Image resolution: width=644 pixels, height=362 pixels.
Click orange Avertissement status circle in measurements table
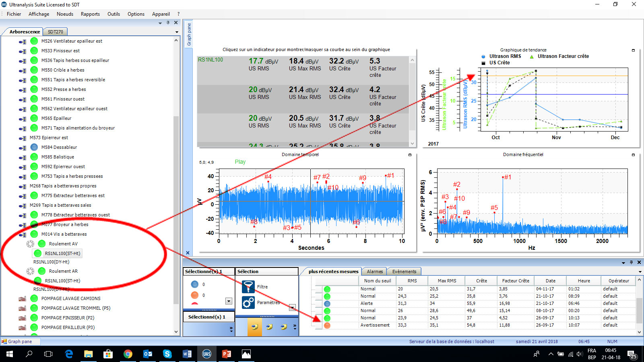tap(327, 325)
